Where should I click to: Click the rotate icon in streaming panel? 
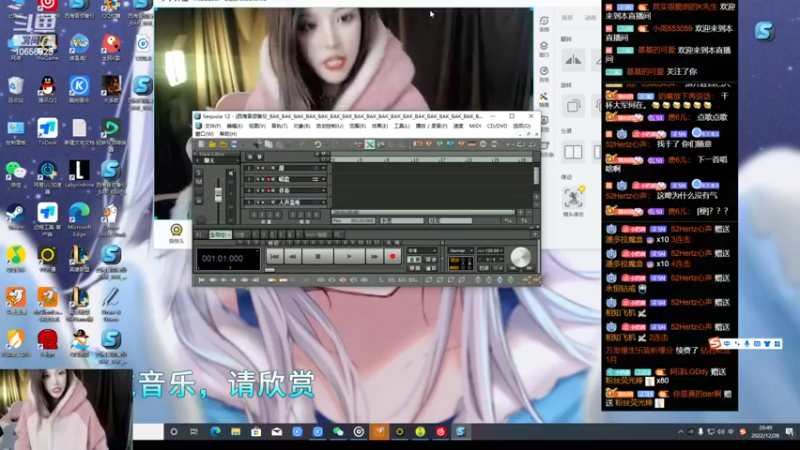(x=573, y=106)
